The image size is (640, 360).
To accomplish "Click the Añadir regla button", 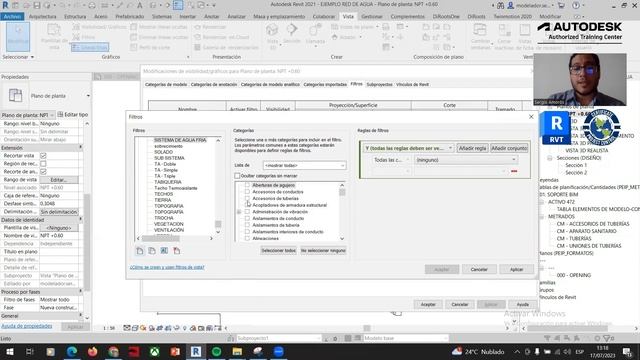I will coord(472,148).
